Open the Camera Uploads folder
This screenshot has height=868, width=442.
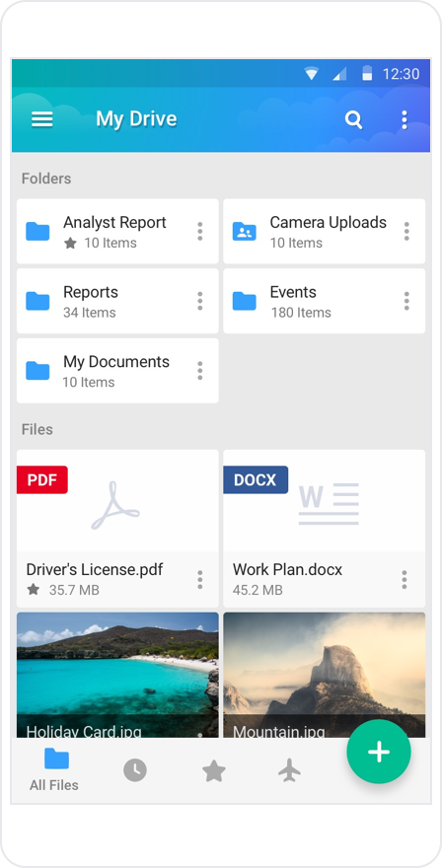[324, 232]
